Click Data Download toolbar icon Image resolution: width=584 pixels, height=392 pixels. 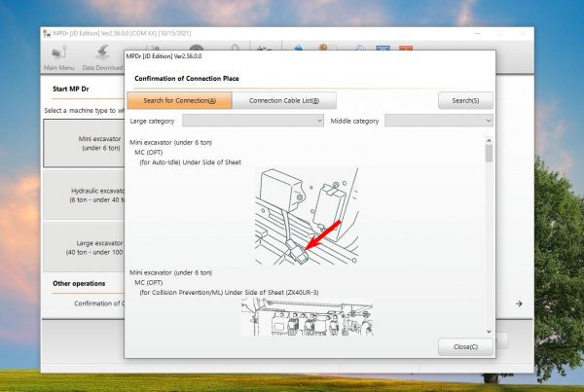click(102, 58)
